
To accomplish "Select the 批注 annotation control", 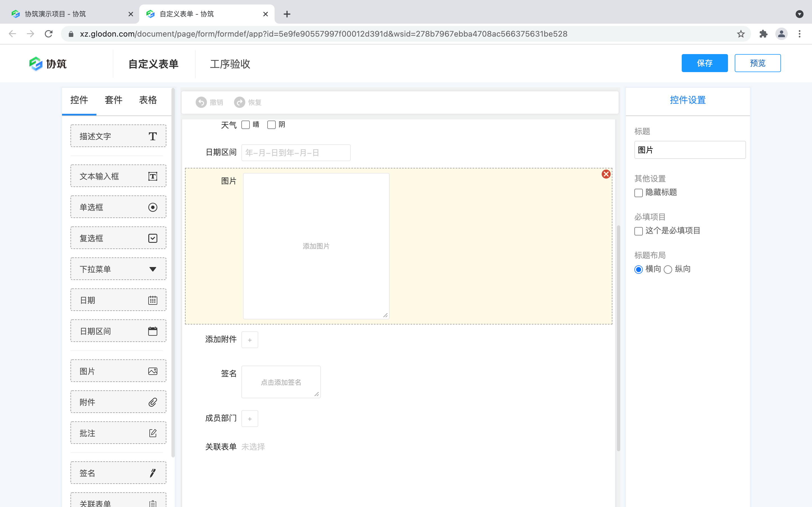I will point(118,433).
